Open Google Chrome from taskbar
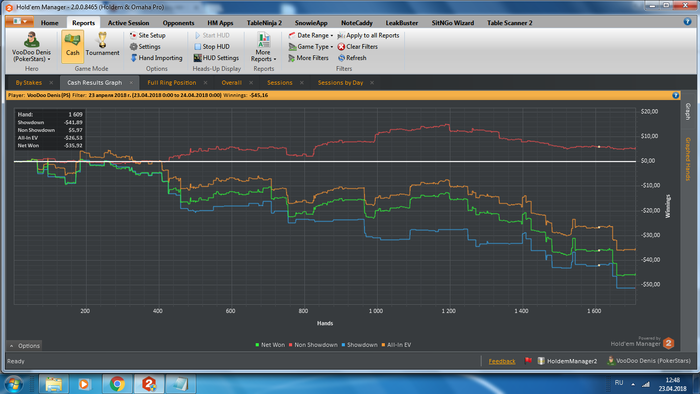 117,384
